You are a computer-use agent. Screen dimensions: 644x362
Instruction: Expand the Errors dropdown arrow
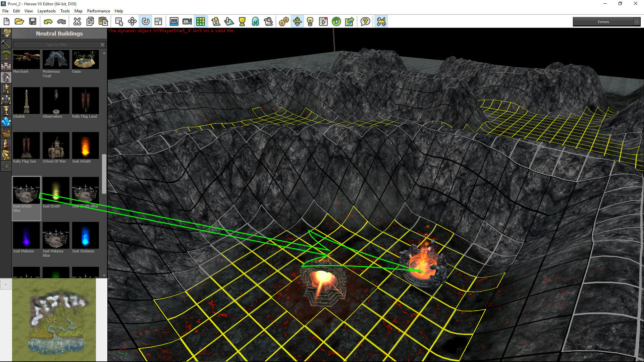tap(637, 22)
